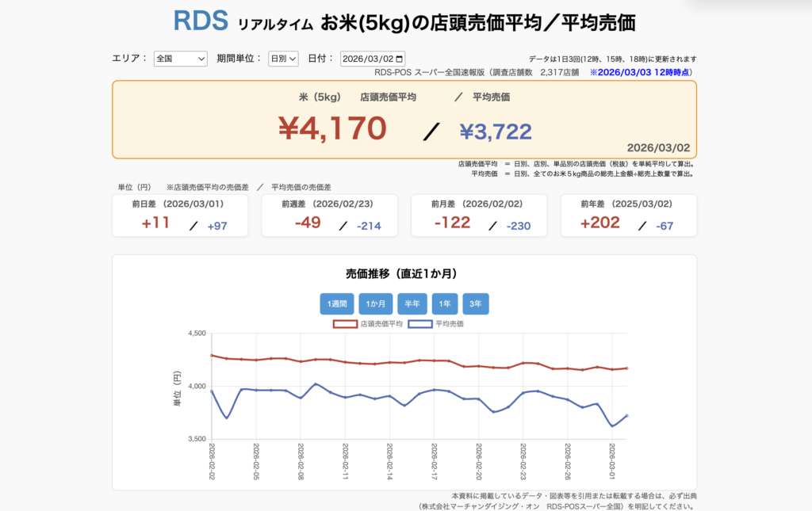This screenshot has width=812, height=511.
Task: Click the RDS logo in the title
Action: (x=201, y=21)
